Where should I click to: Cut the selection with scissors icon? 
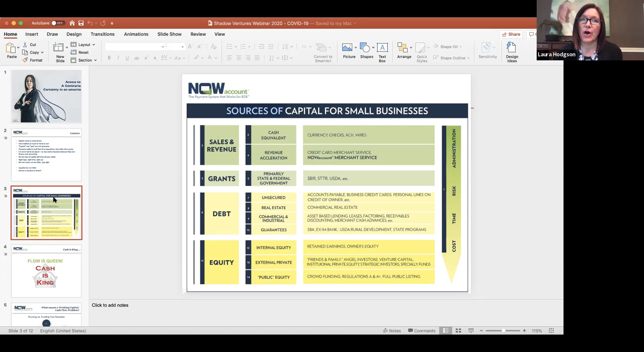[25, 45]
